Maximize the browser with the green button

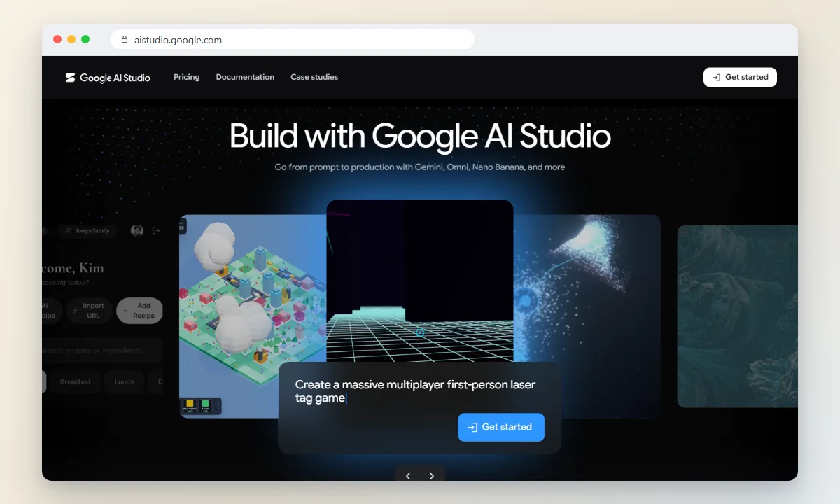(x=85, y=39)
